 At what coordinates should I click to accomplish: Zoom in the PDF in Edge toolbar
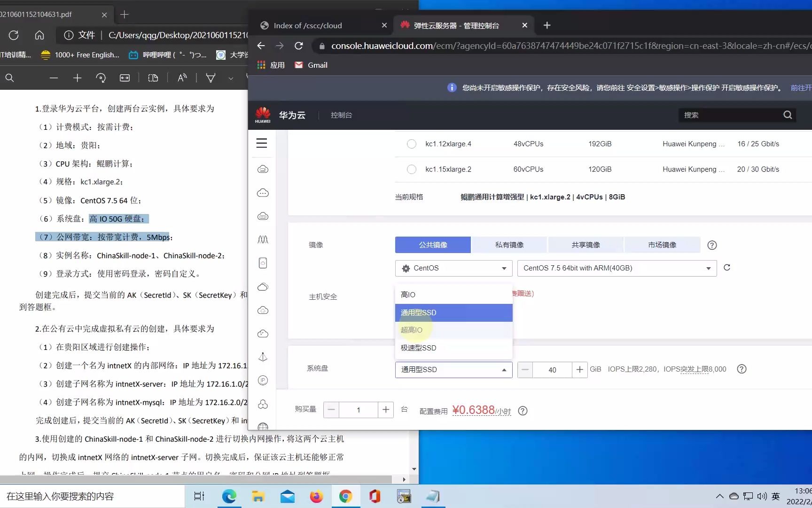(x=78, y=78)
